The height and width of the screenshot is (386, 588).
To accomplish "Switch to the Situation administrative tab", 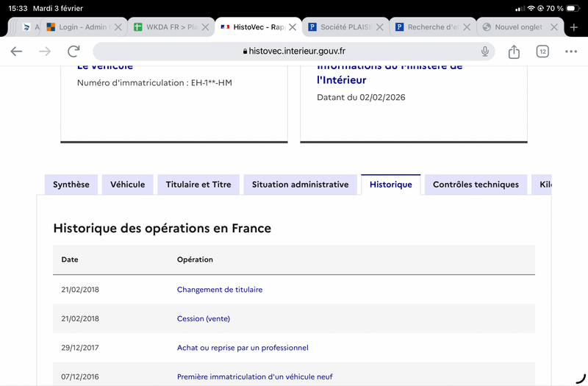I will 300,185.
